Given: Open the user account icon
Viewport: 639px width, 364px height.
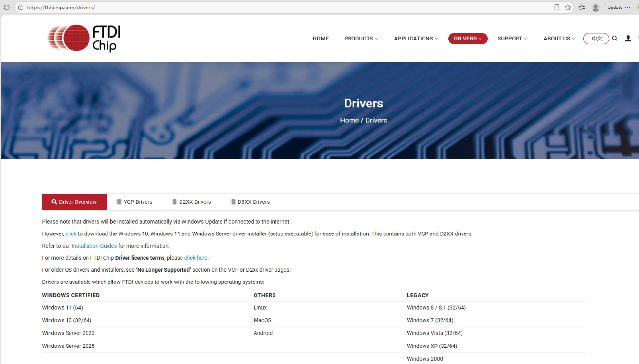Looking at the screenshot, I should click(628, 39).
